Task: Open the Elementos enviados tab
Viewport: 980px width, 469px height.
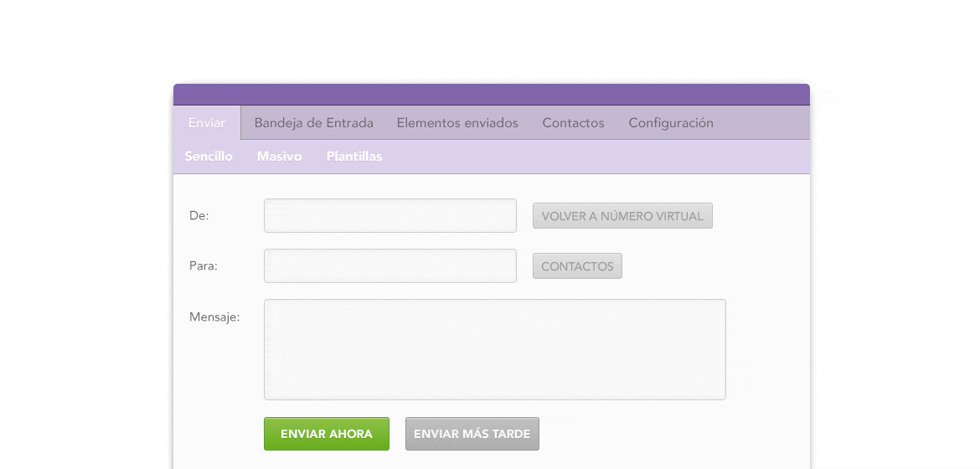Action: click(x=457, y=123)
